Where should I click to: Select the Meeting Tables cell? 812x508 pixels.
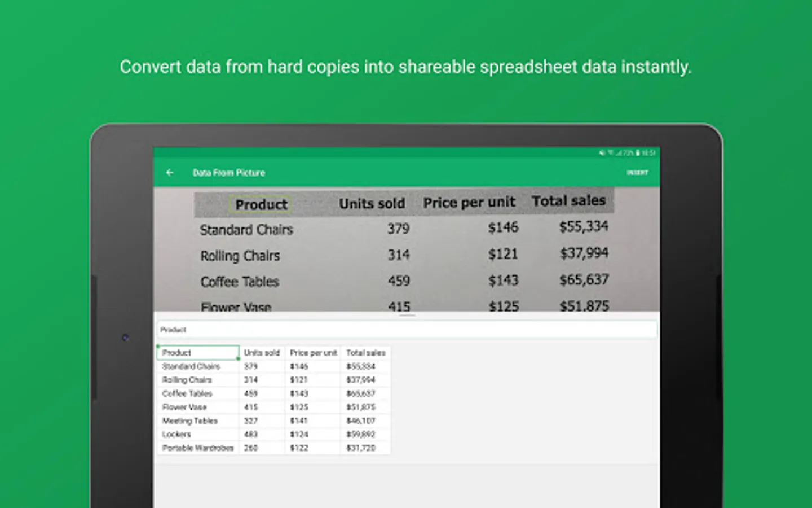[198, 421]
